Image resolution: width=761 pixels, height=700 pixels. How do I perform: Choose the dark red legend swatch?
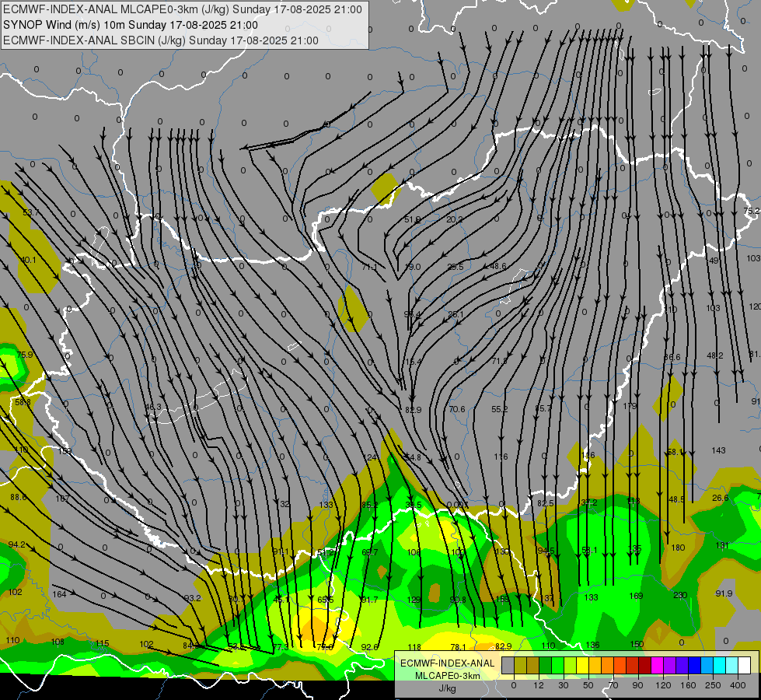click(x=644, y=666)
